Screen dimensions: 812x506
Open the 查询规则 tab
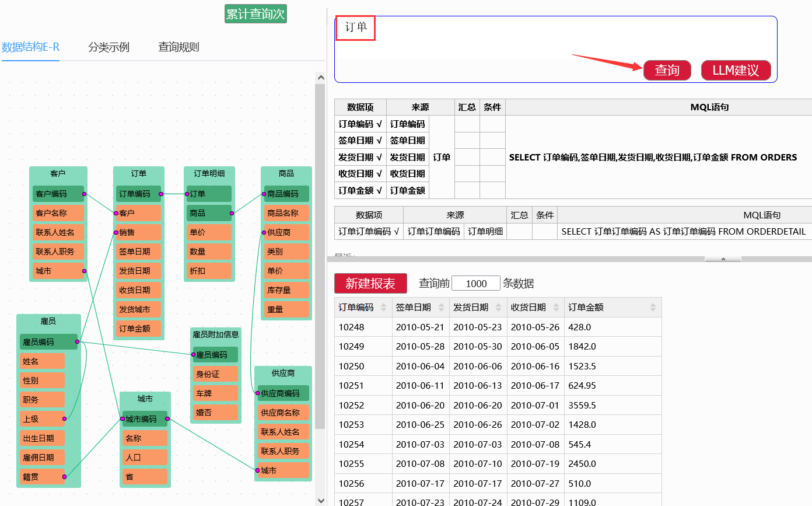coord(178,47)
